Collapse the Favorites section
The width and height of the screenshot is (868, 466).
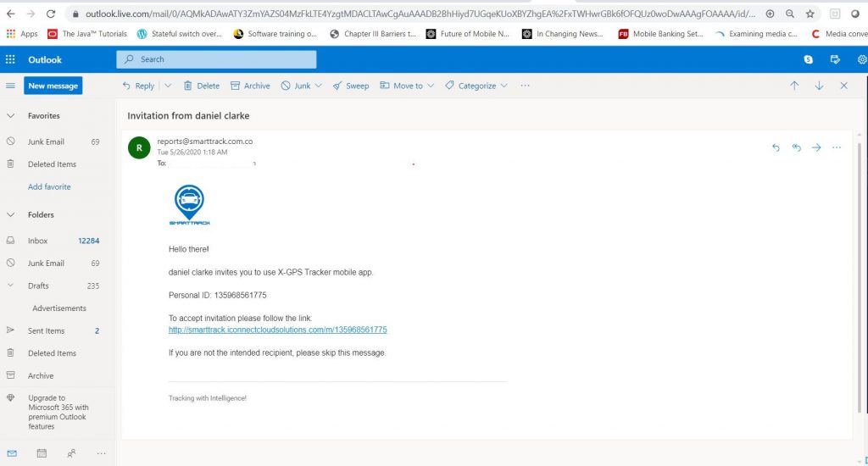click(10, 116)
